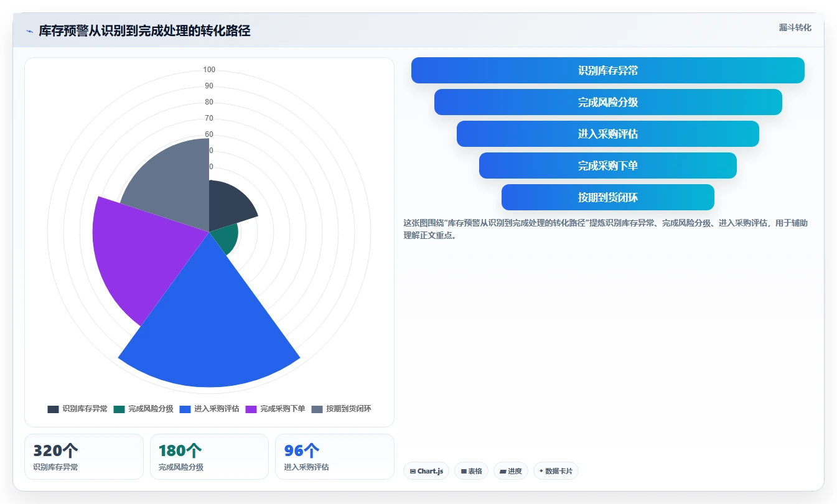Toggle 识别库存异常 legend swatch
This screenshot has width=837, height=504.
pyautogui.click(x=53, y=409)
